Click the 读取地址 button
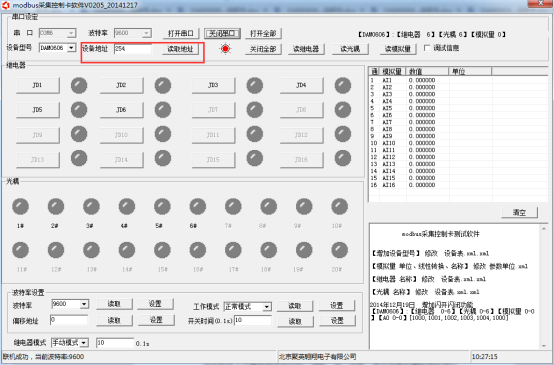This screenshot has height=365, width=554. coord(180,49)
